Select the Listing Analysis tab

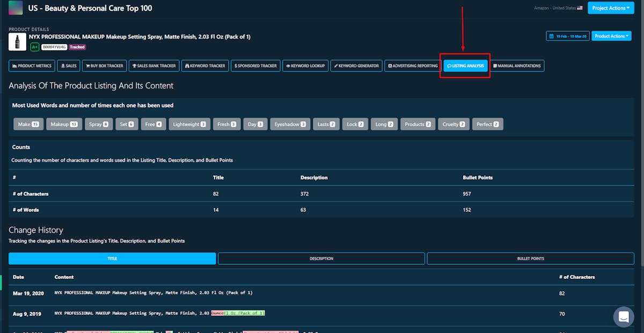coord(465,66)
